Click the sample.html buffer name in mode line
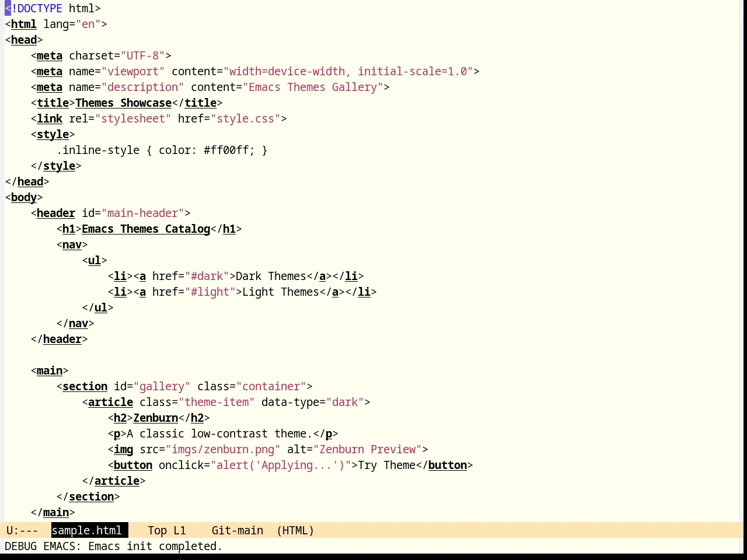This screenshot has width=747, height=560. tap(86, 530)
